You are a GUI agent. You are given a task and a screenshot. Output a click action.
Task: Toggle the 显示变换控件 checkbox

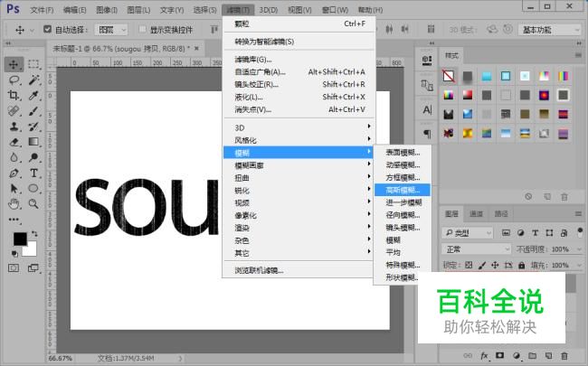coord(143,29)
